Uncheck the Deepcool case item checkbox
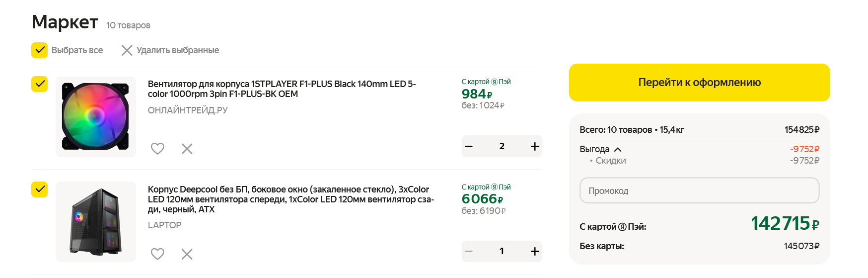This screenshot has width=868, height=278. [x=40, y=189]
